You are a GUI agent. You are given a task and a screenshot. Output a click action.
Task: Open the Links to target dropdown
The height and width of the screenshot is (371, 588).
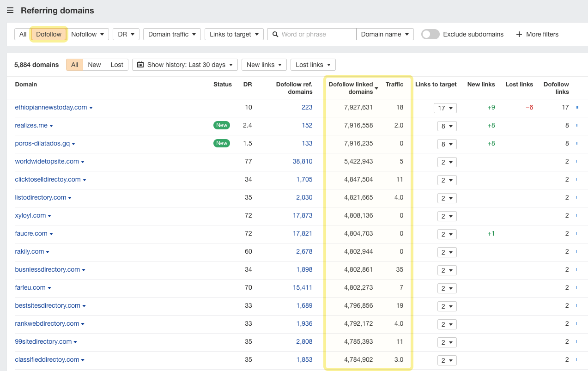click(x=234, y=34)
